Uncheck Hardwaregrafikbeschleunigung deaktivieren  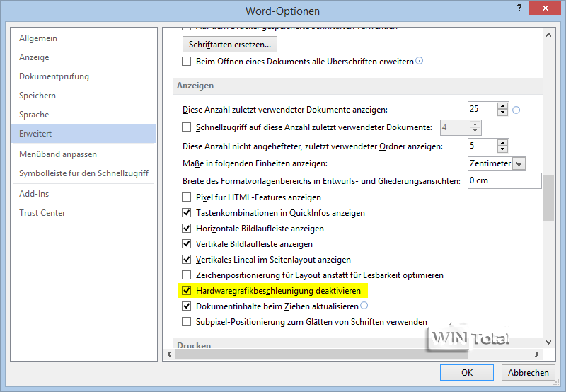pos(186,291)
